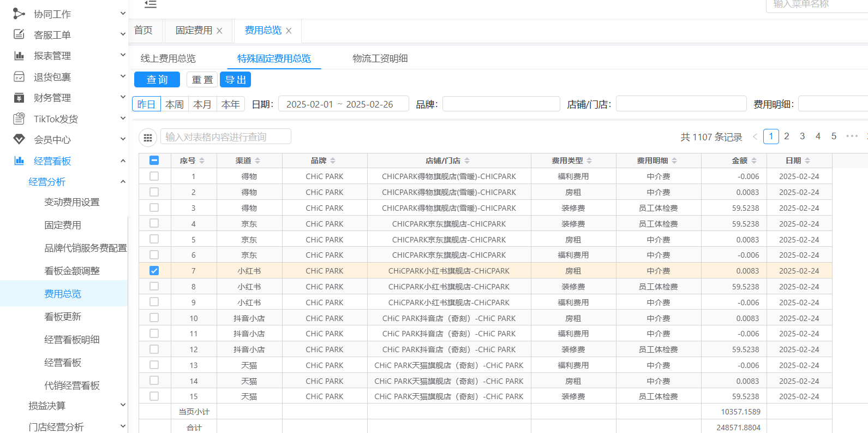This screenshot has width=868, height=433.
Task: Click the 协同工作 sidebar icon
Action: [19, 14]
